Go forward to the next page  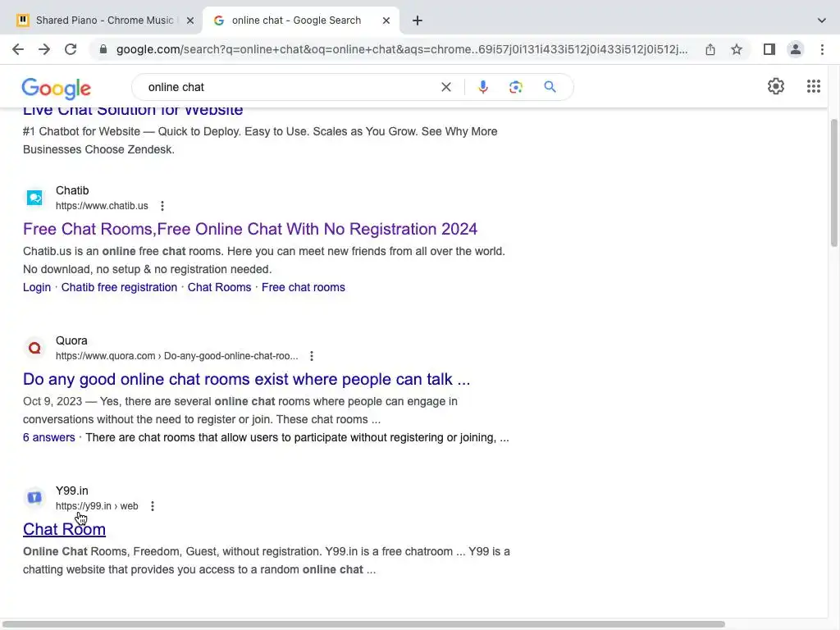coord(44,49)
